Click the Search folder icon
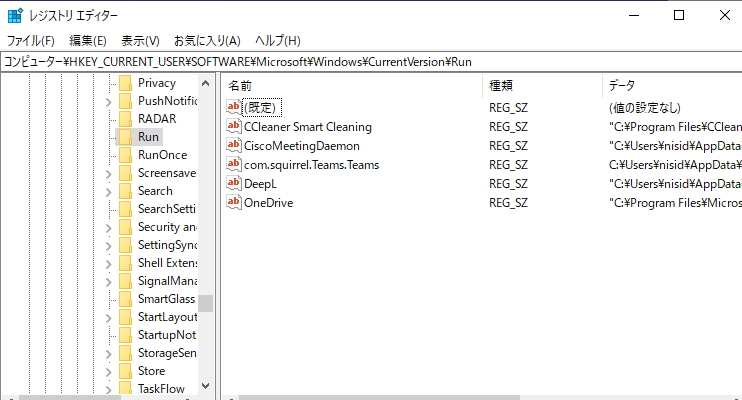Screen dimensions: 742x400 [125, 191]
